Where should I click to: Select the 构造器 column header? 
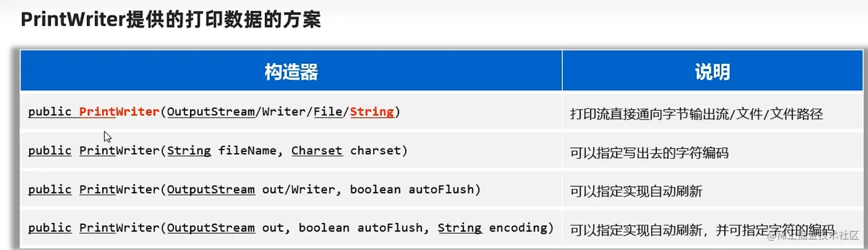pos(291,72)
